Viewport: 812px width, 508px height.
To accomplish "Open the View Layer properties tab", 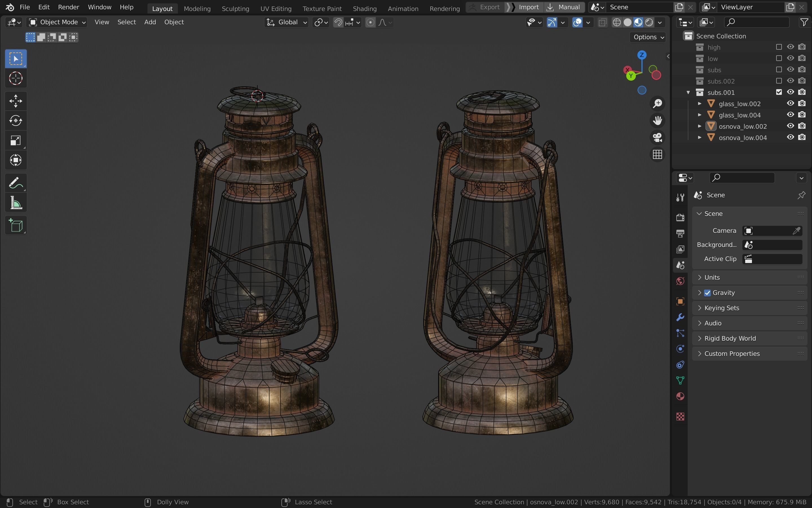I will click(x=680, y=249).
